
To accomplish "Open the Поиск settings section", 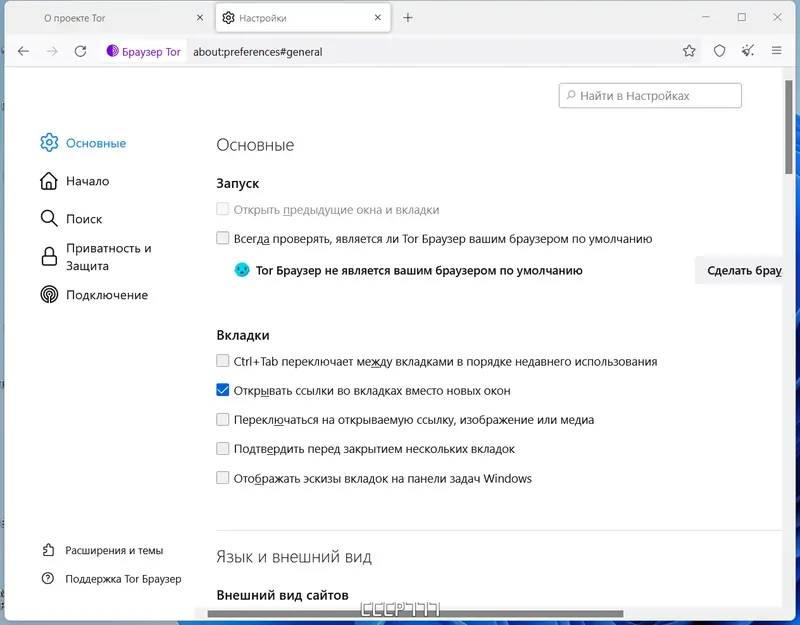I will (x=84, y=219).
